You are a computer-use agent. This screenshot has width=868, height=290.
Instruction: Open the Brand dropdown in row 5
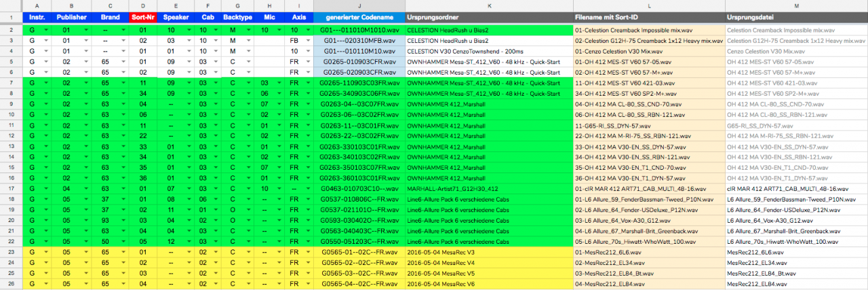click(123, 61)
